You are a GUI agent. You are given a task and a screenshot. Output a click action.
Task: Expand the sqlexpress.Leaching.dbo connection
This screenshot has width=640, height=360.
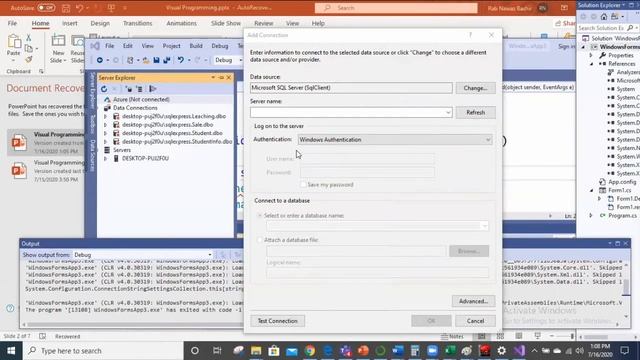[105, 116]
